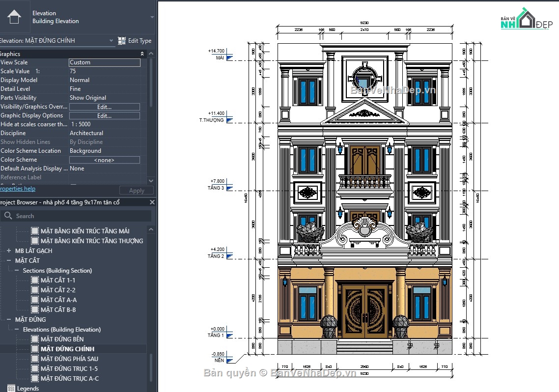The width and height of the screenshot is (559, 392).
Task: Click the 2960 bottom dimension text
Action: [x=364, y=366]
